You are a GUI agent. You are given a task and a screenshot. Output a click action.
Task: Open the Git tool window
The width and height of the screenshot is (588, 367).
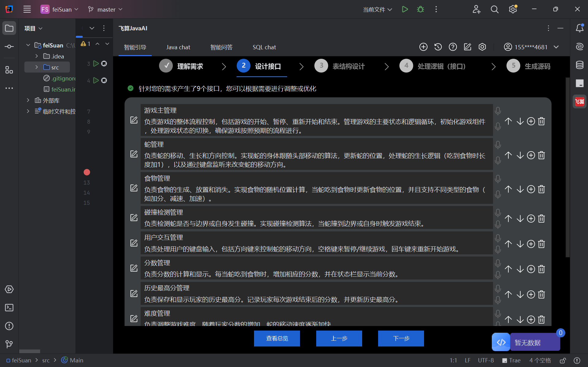tap(9, 344)
